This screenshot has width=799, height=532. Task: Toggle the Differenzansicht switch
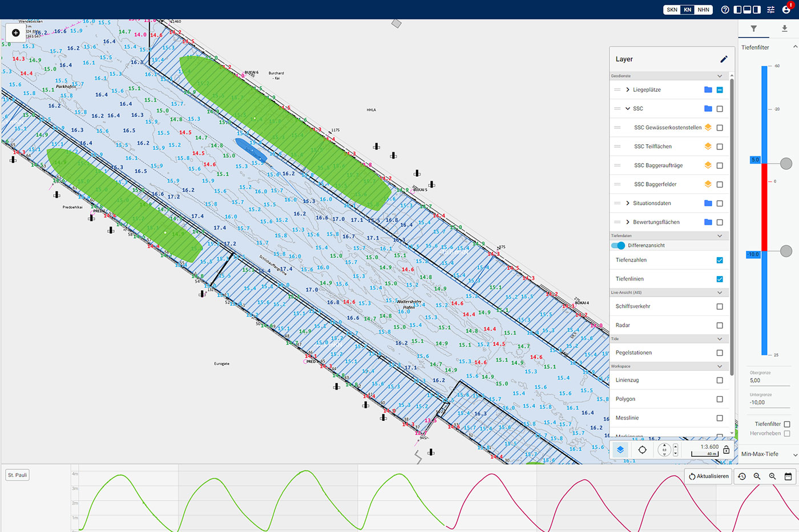point(618,246)
